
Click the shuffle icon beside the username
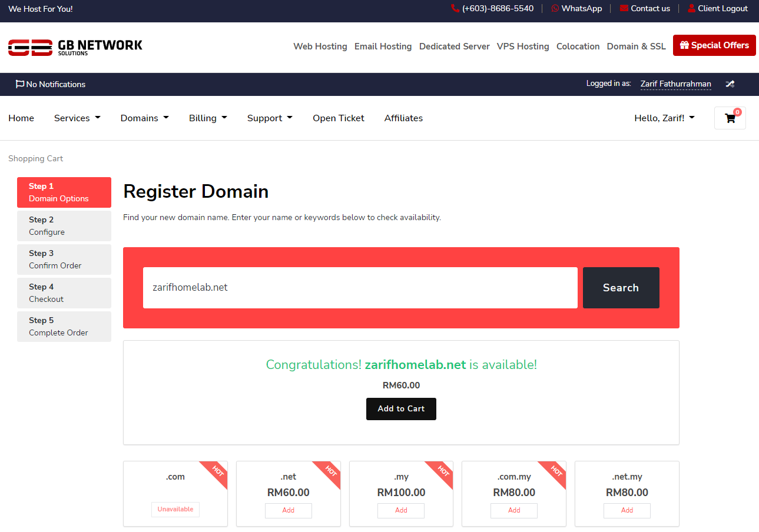point(730,84)
